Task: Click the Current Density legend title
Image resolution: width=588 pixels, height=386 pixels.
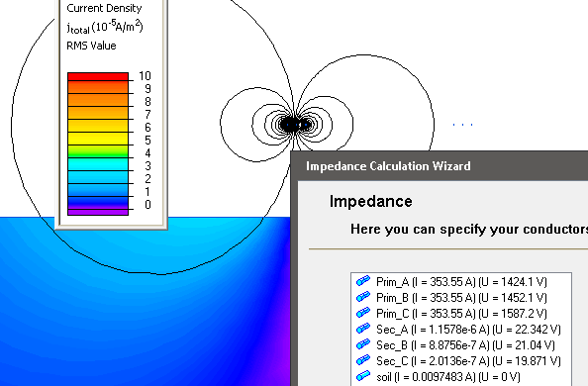Action: coord(104,8)
